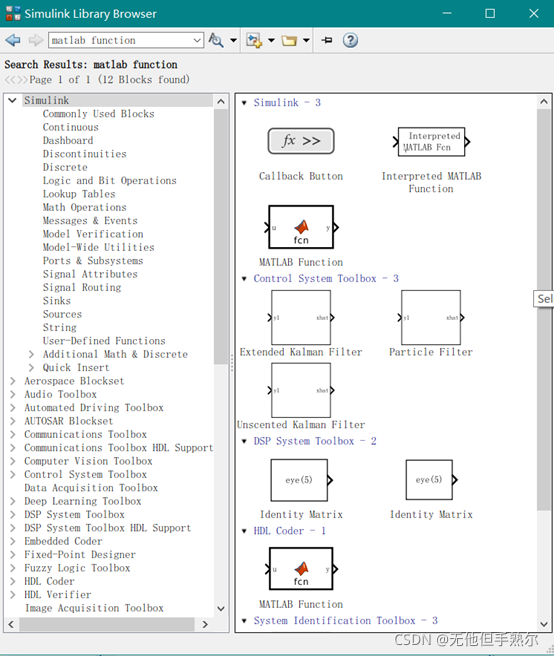Click tree horizontal scroll left arrow
Viewport: 554px width, 656px height.
[x=11, y=625]
